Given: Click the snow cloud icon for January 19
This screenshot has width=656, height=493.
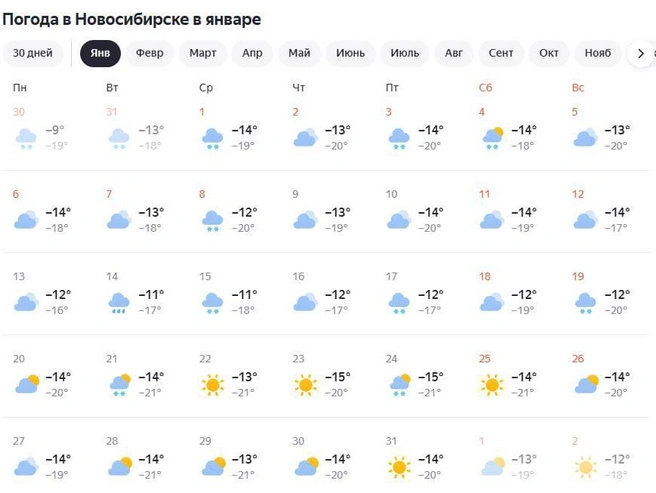Looking at the screenshot, I should click(585, 303).
